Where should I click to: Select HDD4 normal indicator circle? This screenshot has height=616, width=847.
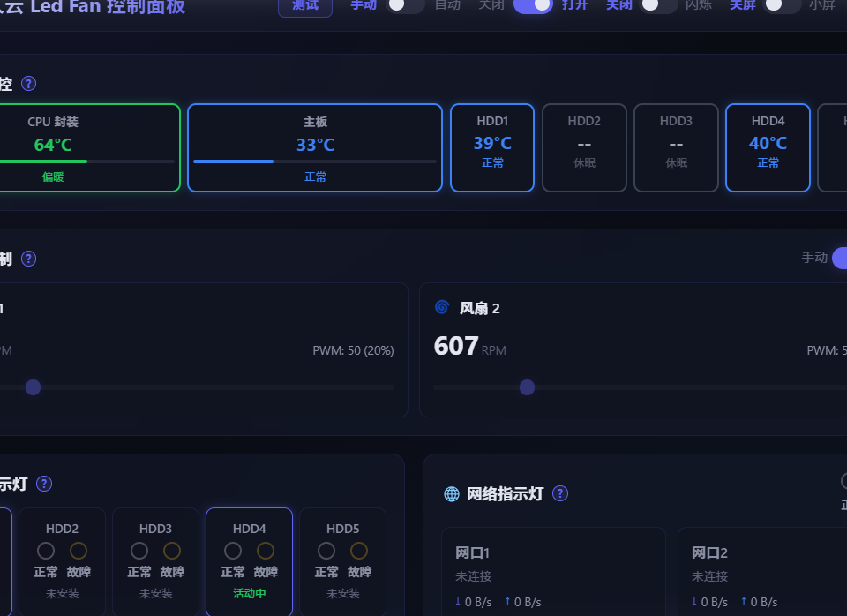pos(233,551)
